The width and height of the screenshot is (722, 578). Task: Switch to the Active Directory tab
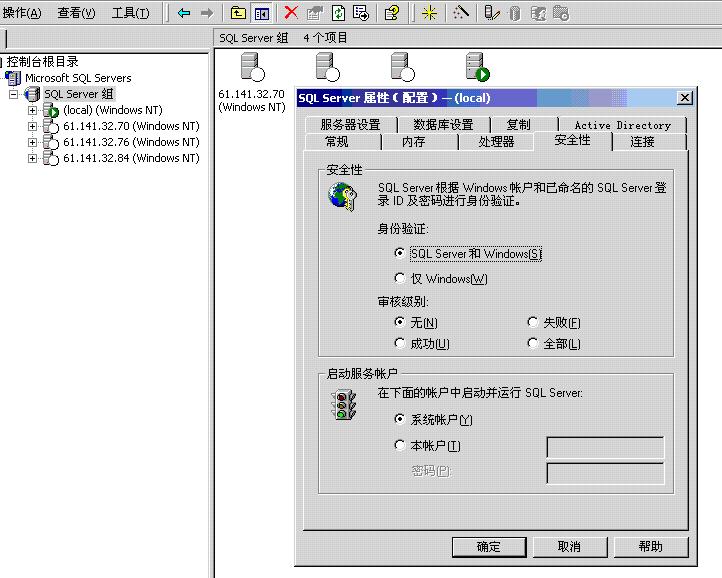(623, 125)
